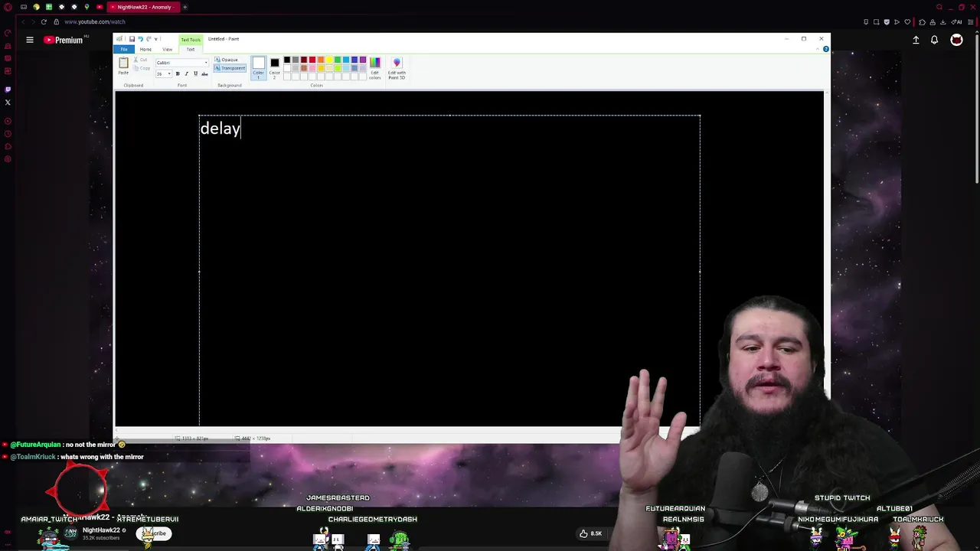Click the browser reload button
This screenshot has height=551, width=980.
44,21
